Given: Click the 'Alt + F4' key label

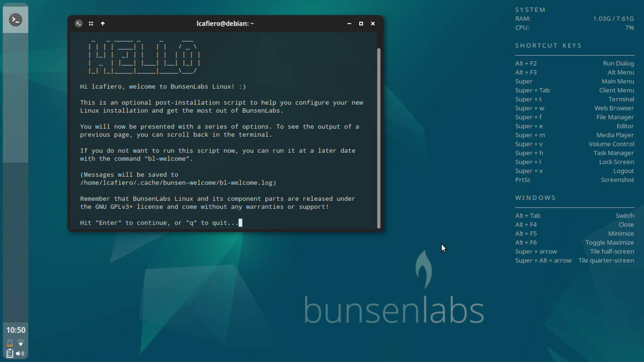Looking at the screenshot, I should coord(526,225).
